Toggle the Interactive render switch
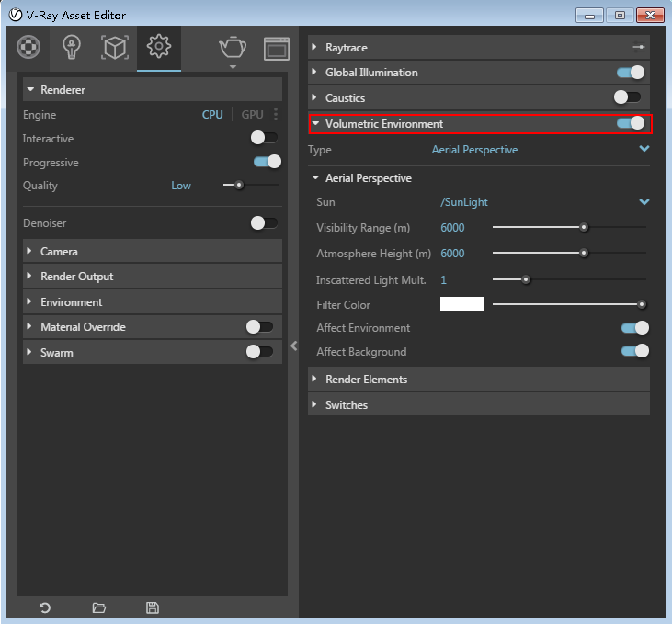This screenshot has width=672, height=624. tap(264, 138)
